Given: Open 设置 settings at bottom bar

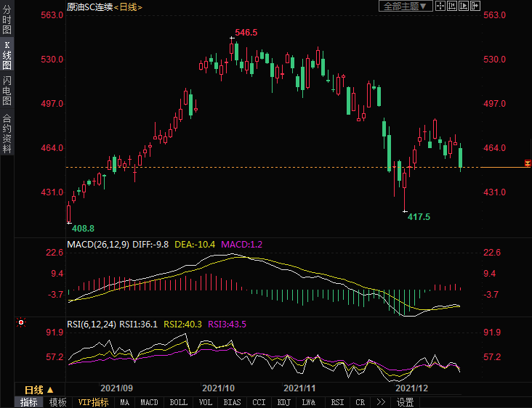Looking at the screenshot, I should click(x=406, y=402).
